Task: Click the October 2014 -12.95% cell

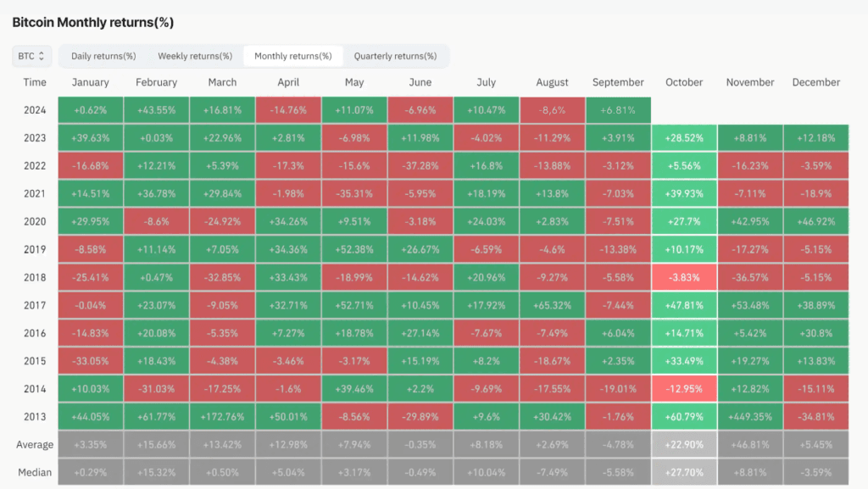Action: click(x=684, y=389)
